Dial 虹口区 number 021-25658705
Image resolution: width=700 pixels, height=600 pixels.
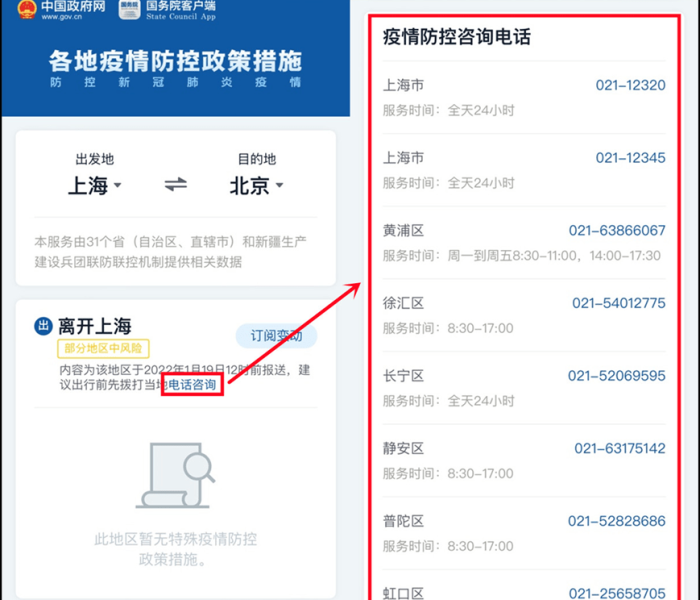[x=616, y=592]
